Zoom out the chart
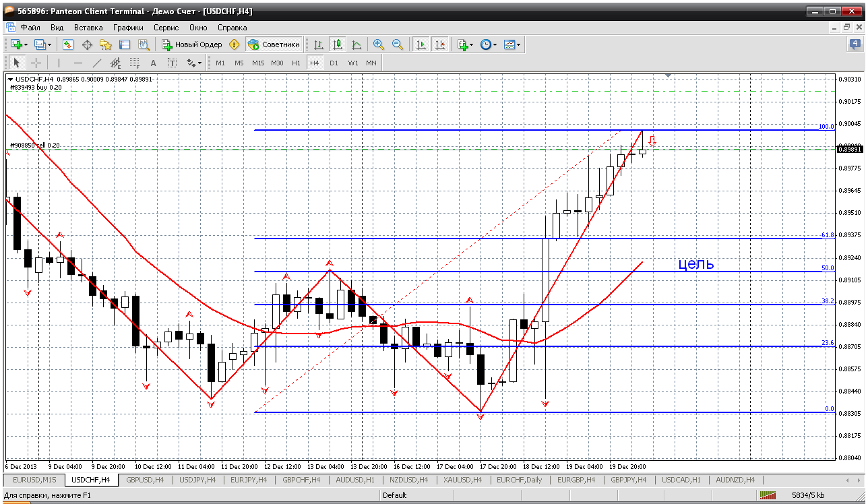The height and width of the screenshot is (504, 868). (398, 44)
